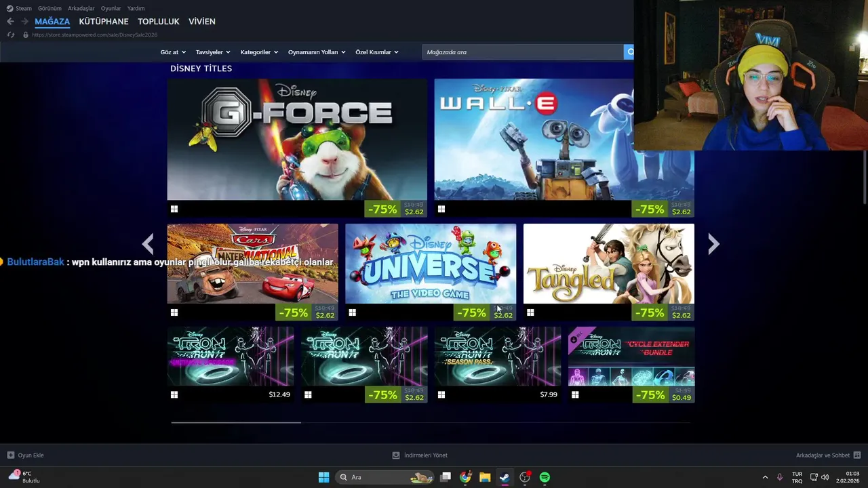This screenshot has width=868, height=488.
Task: Open the Disney Universe capsule image
Action: tap(431, 264)
